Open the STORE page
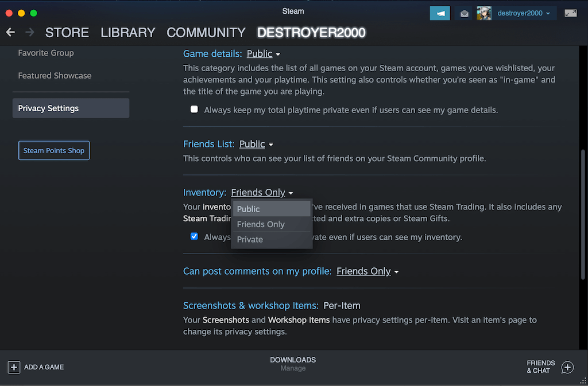 (x=67, y=33)
